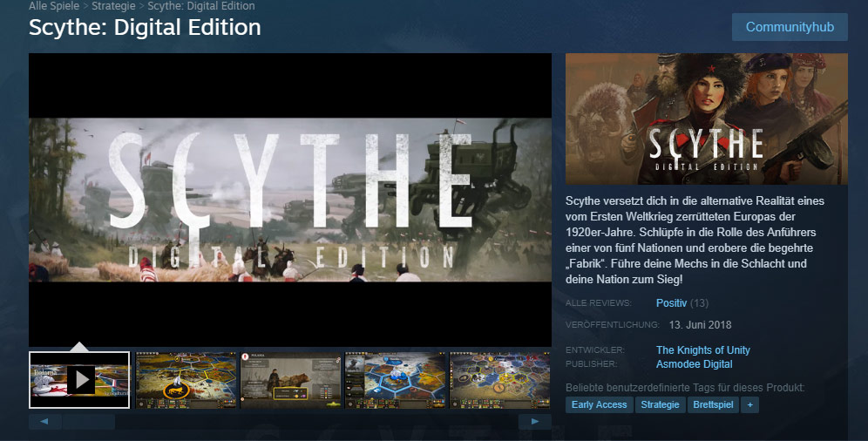868x441 pixels.
Task: Open publisher Asmodee Digital link
Action: click(695, 364)
